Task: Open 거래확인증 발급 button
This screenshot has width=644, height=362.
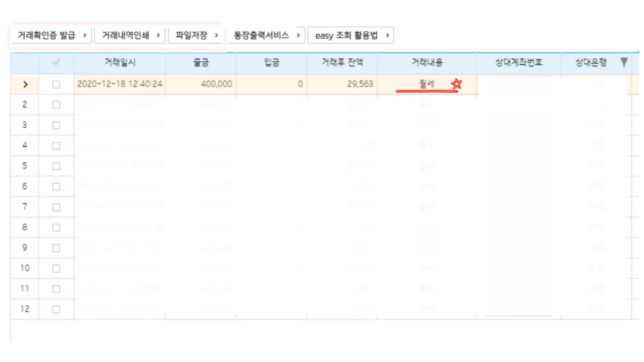Action: tap(52, 35)
